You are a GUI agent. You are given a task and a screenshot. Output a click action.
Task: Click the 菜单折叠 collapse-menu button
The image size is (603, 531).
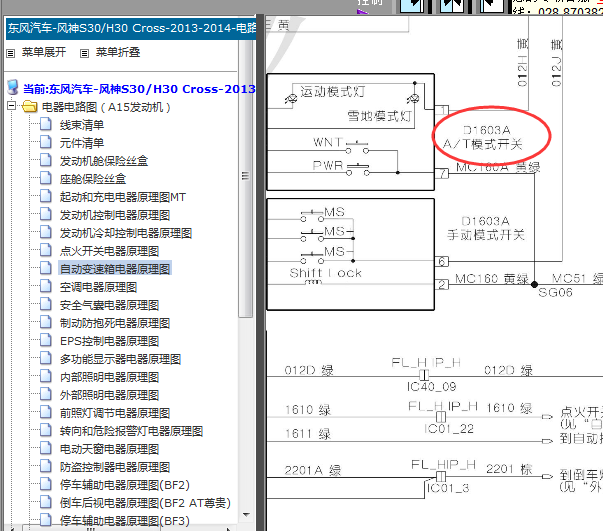pos(110,52)
